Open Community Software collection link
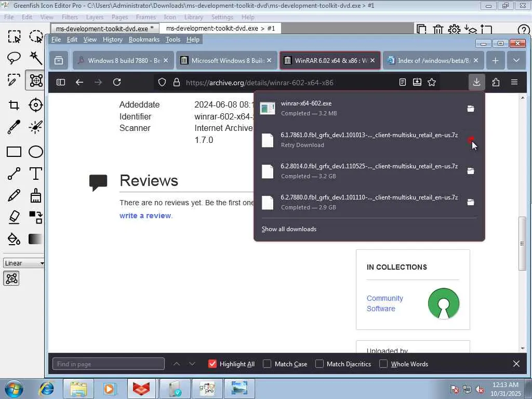 click(x=385, y=303)
